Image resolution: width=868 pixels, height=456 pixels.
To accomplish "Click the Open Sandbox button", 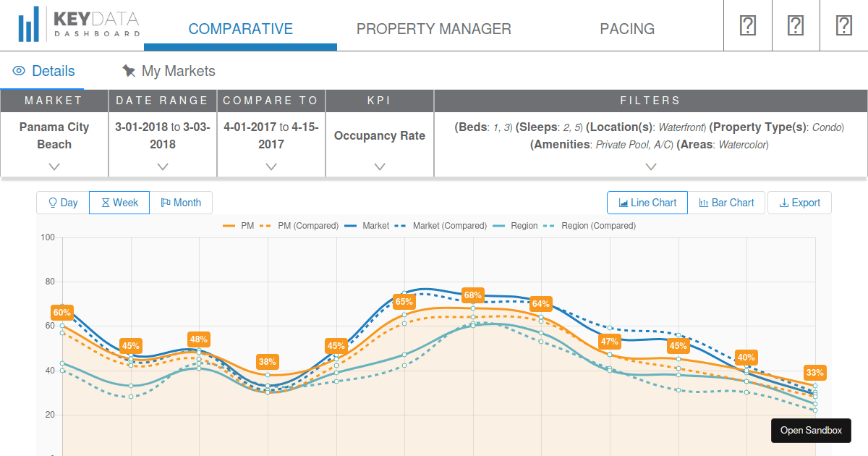I will coord(811,430).
